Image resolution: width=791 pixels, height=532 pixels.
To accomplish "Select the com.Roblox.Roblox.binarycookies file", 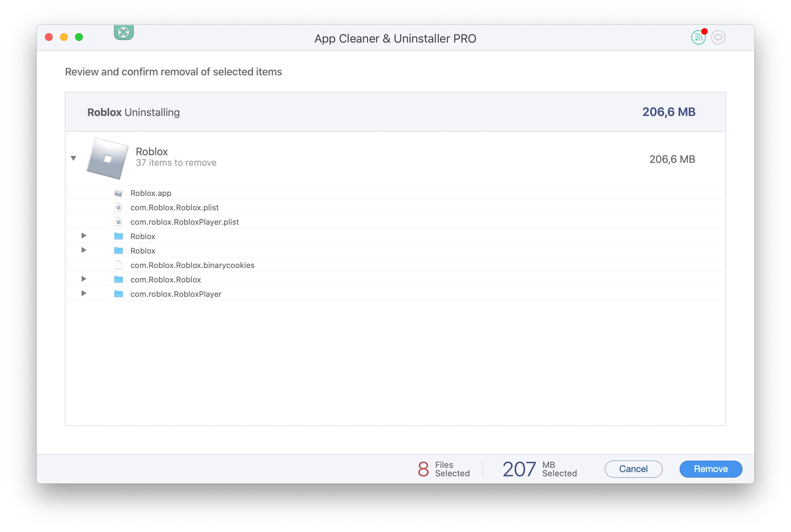I will click(191, 265).
